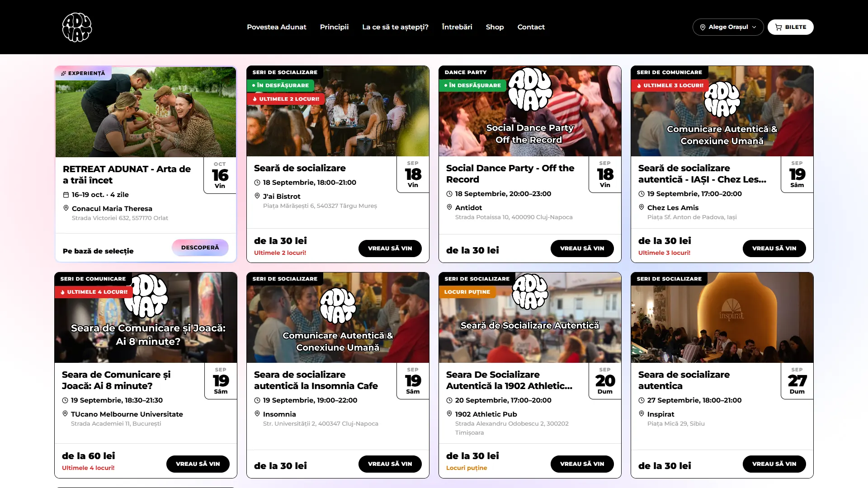This screenshot has width=868, height=488.
Task: Click address Piața Sf. Anton de Padova, Iași
Action: (x=692, y=217)
